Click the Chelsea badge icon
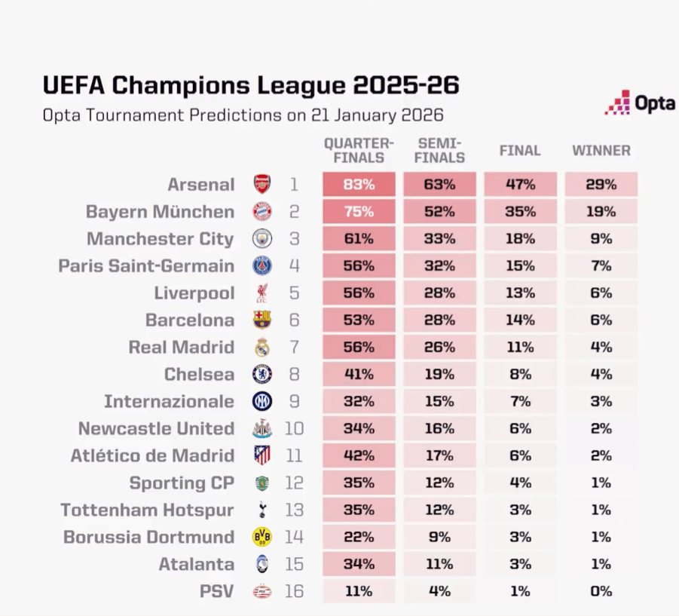The image size is (679, 616). [262, 375]
